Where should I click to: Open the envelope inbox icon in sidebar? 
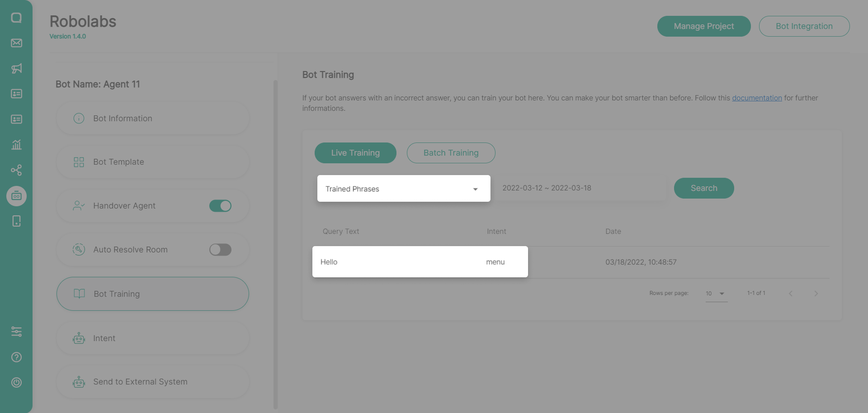coord(16,43)
